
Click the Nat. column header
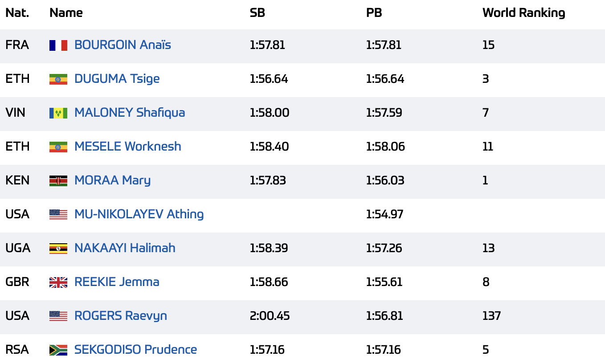click(17, 13)
